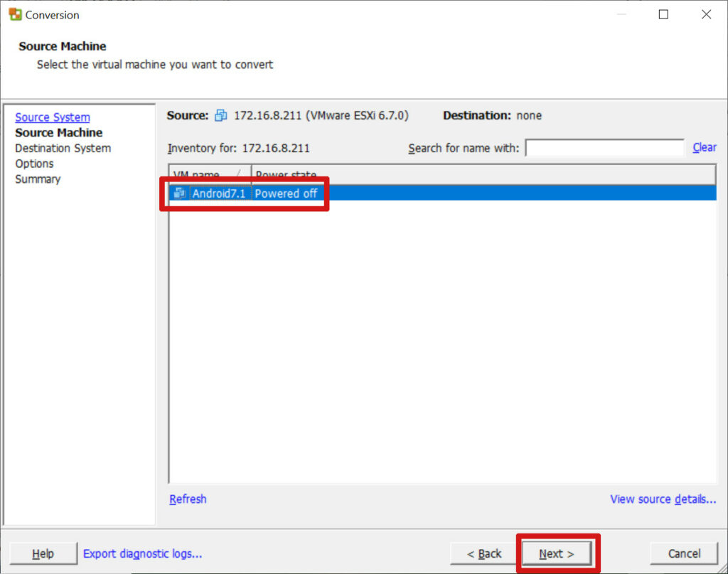Sort by the VM name column header

point(210,174)
